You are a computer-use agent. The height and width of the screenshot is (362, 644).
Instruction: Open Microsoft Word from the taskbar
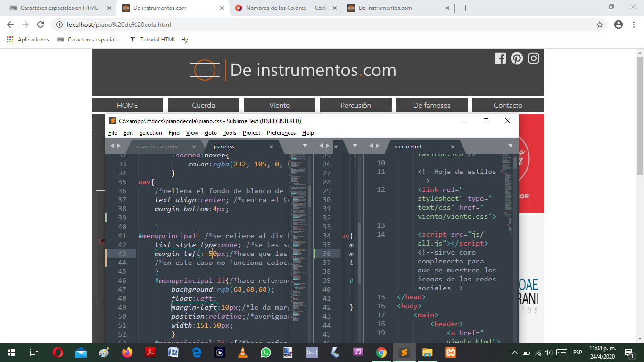click(x=173, y=353)
